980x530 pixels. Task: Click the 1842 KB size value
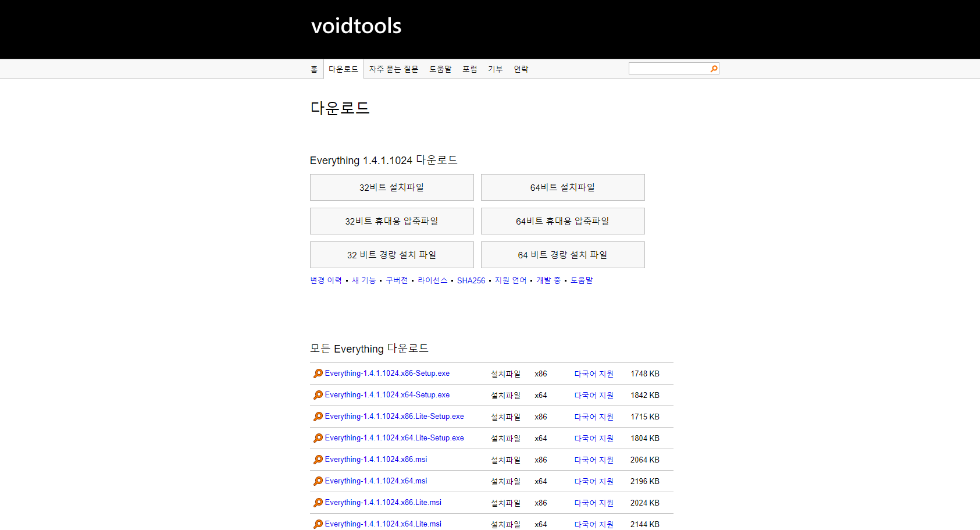(645, 396)
